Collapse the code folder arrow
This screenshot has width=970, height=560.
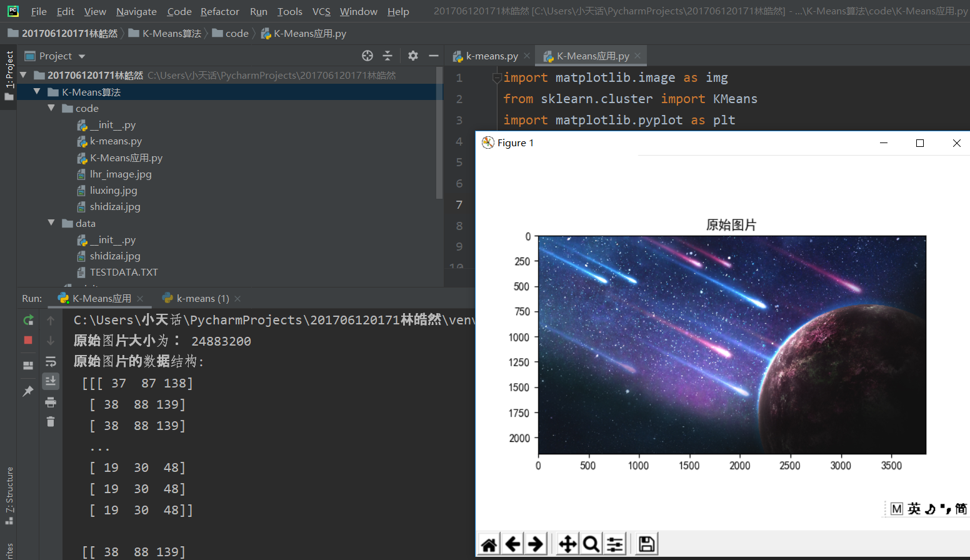pos(51,108)
